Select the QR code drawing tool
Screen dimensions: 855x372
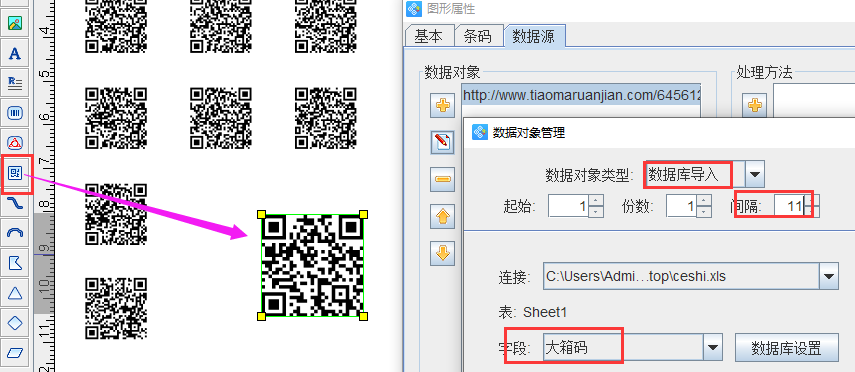(15, 173)
